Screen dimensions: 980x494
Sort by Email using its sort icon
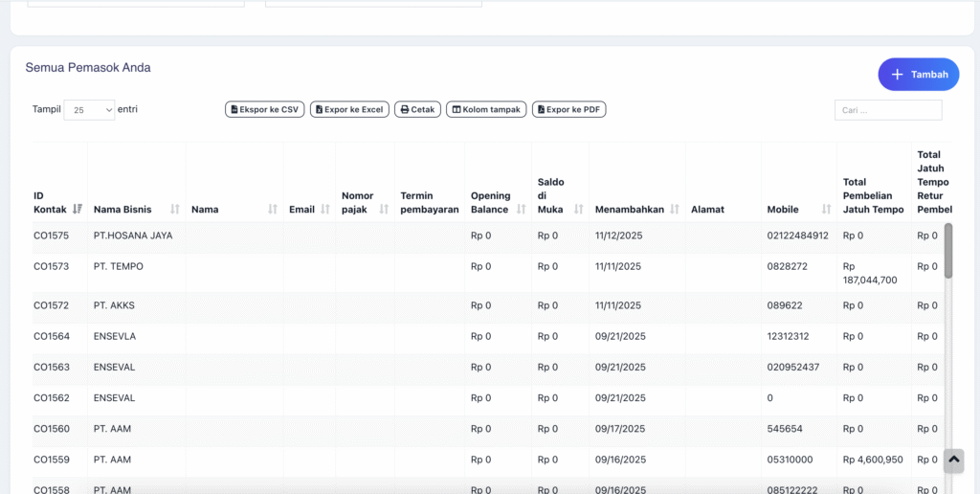coord(325,209)
